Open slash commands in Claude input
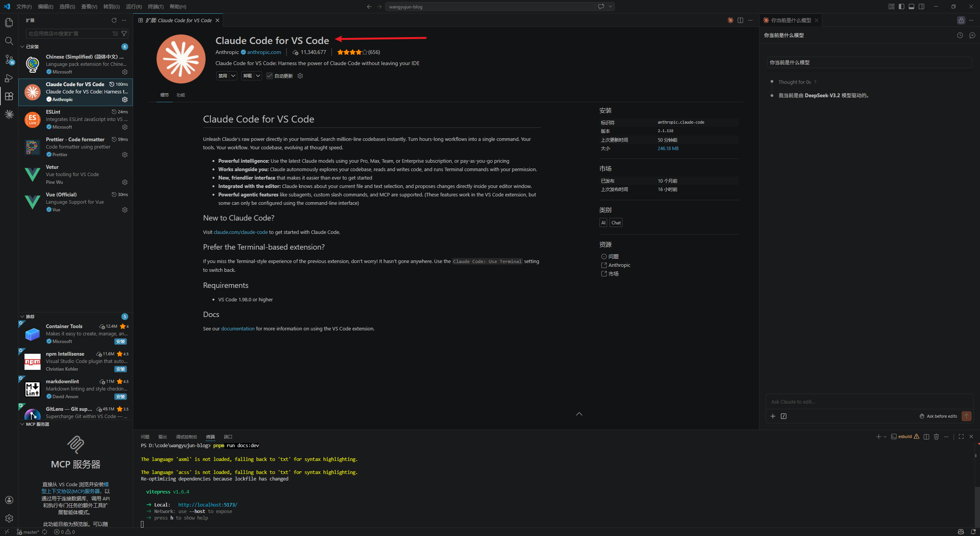This screenshot has width=980, height=536. point(784,416)
